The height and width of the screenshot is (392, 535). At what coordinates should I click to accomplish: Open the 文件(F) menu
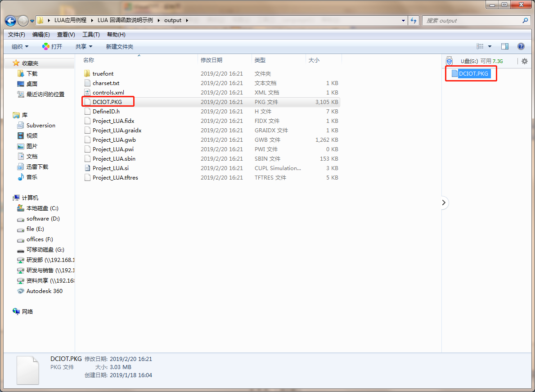pyautogui.click(x=16, y=35)
